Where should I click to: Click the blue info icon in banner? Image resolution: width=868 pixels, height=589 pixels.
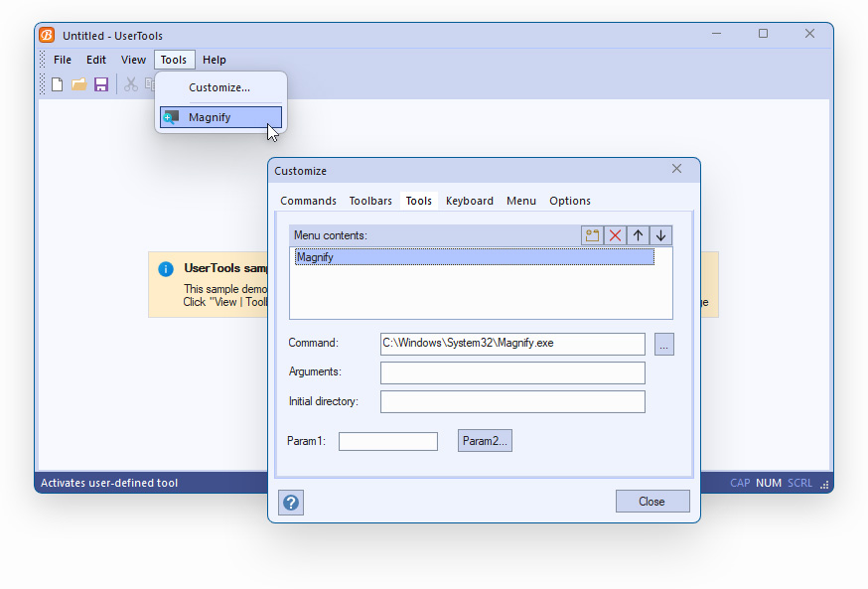166,269
